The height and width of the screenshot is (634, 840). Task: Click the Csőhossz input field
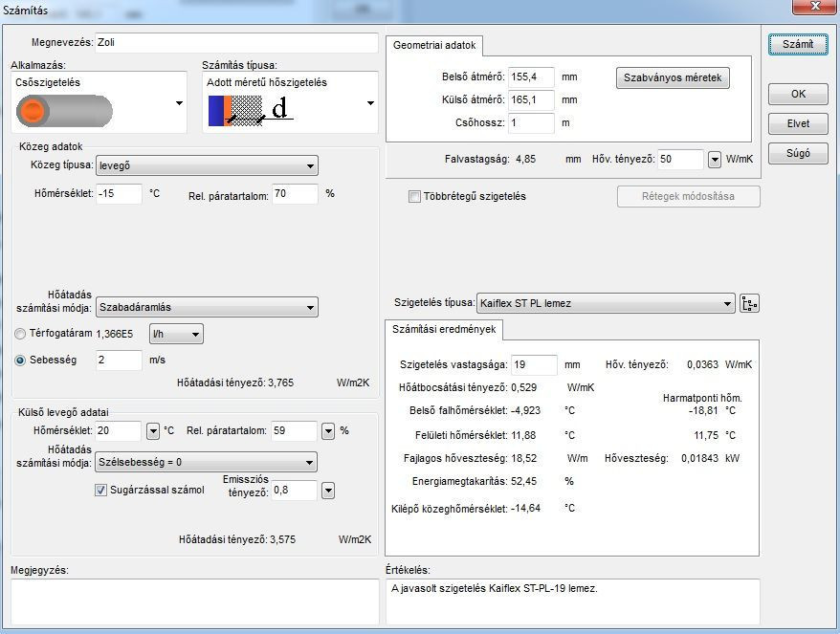[531, 123]
